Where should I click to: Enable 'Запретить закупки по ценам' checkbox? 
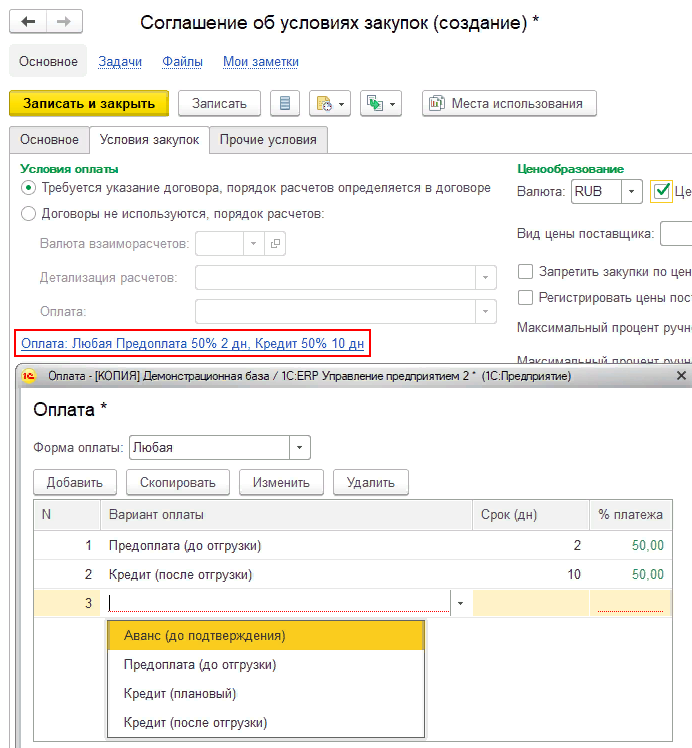click(x=526, y=271)
